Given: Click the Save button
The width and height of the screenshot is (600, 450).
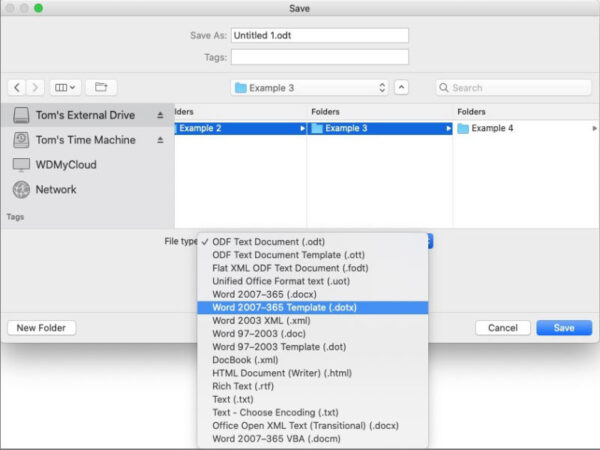Looking at the screenshot, I should pos(564,328).
